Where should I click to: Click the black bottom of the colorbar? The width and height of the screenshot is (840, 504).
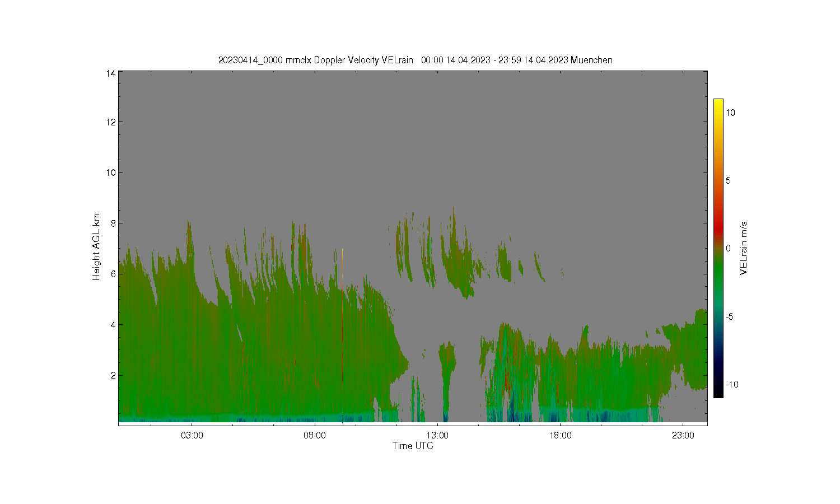click(718, 393)
